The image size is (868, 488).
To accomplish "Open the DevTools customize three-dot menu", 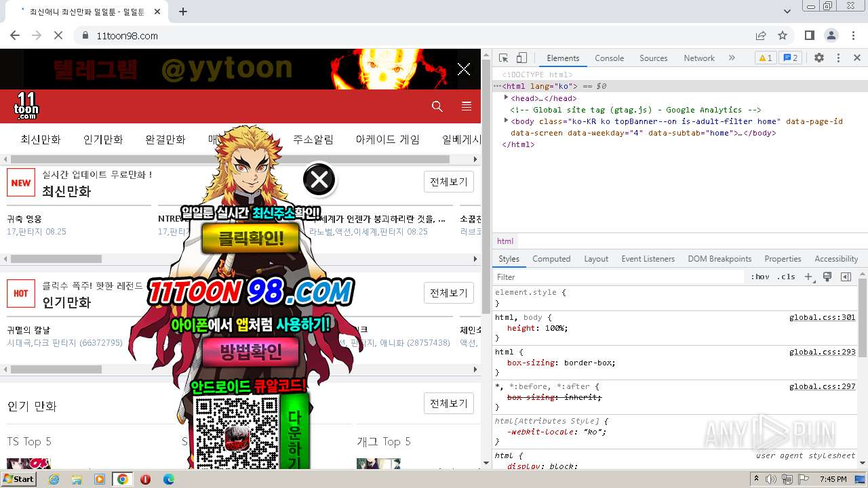I will click(838, 58).
